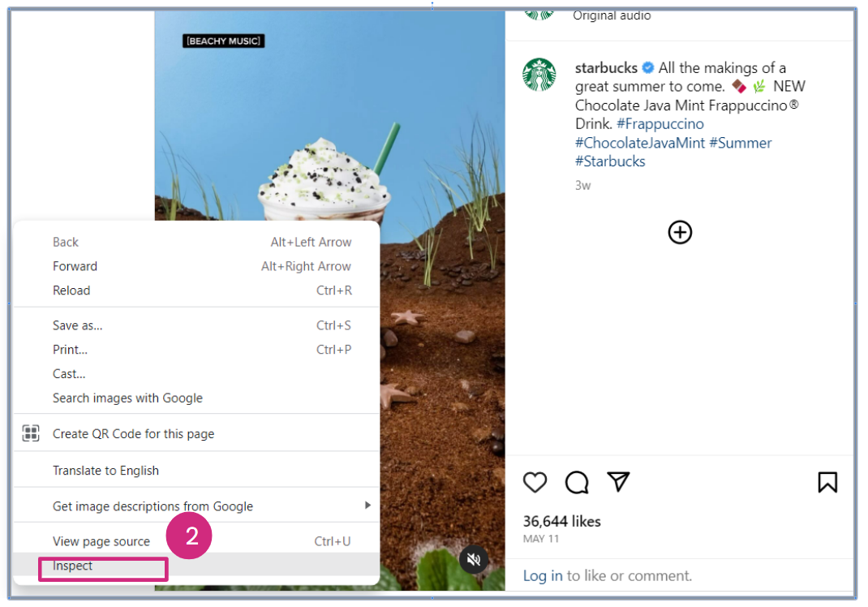
Task: Like the post with the heart icon
Action: tap(535, 482)
